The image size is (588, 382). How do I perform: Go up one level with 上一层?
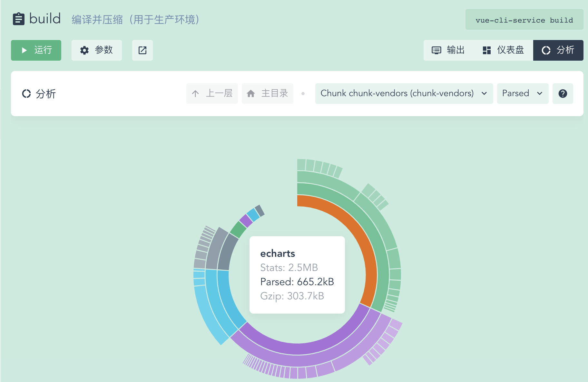(212, 94)
